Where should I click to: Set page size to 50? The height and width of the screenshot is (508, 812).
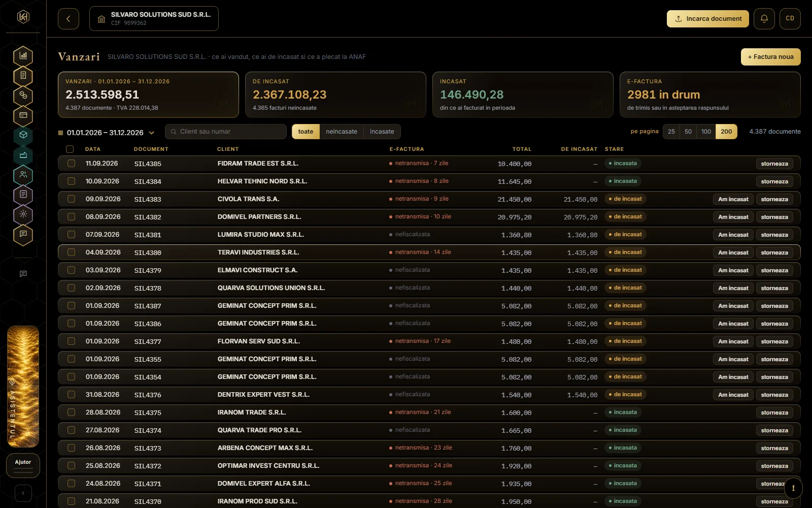tap(688, 132)
